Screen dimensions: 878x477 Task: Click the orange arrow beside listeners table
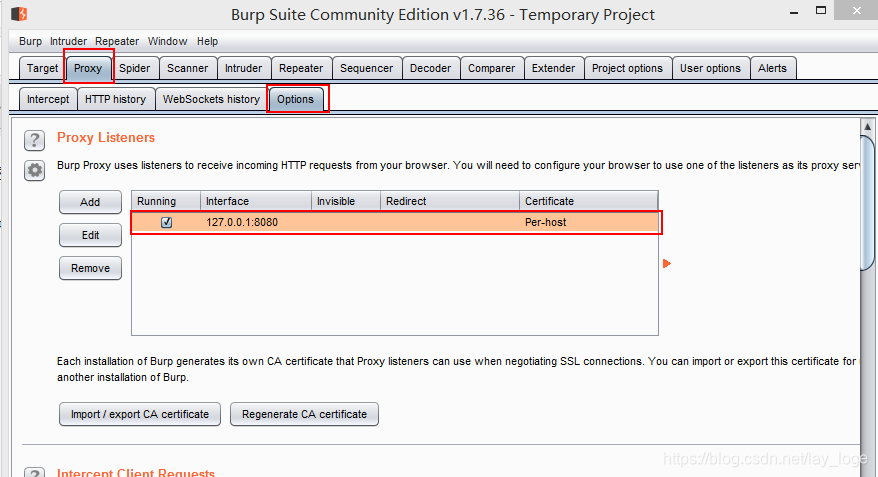(666, 263)
